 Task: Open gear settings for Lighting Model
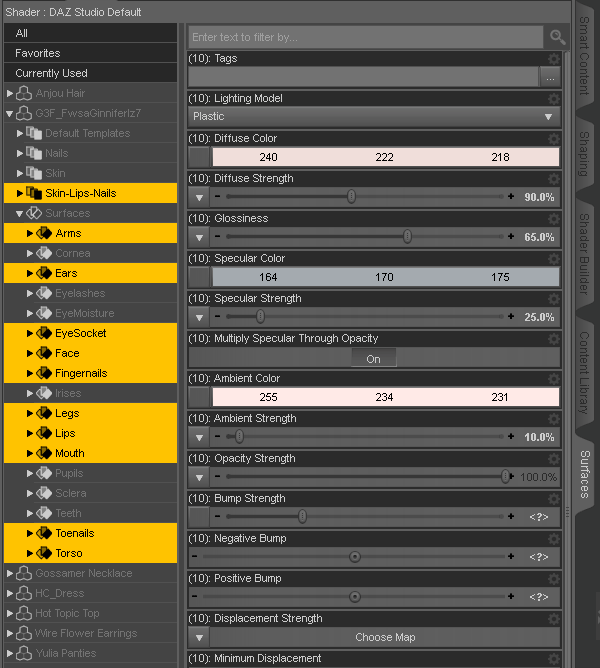(554, 99)
